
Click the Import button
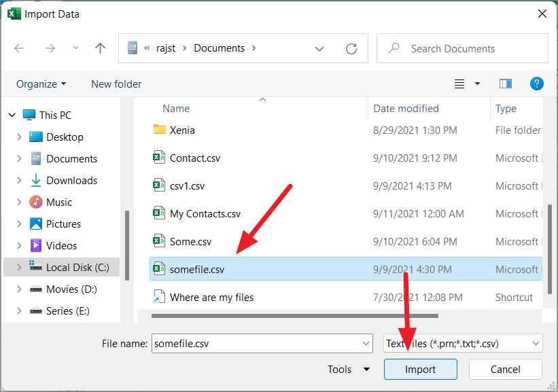pos(420,369)
